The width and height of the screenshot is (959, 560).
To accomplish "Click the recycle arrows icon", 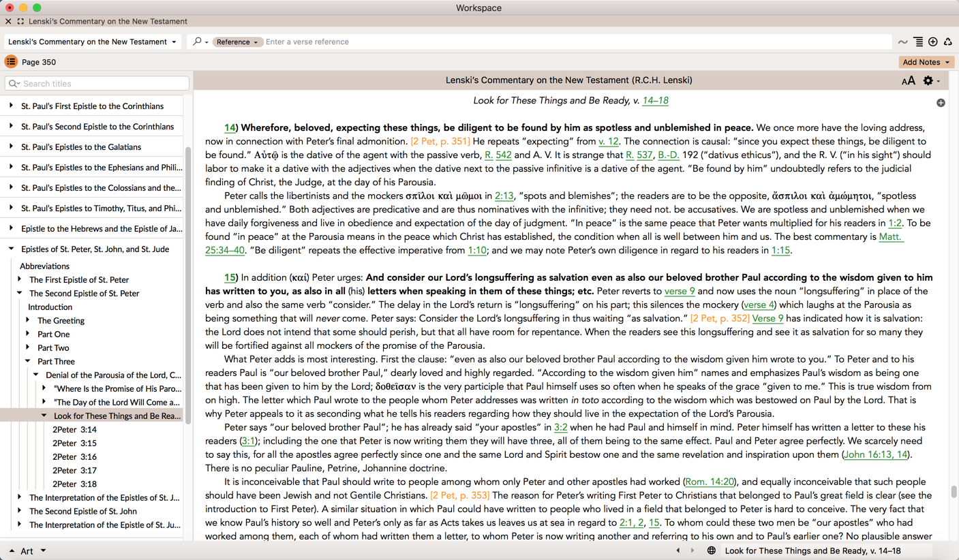I will tap(948, 42).
